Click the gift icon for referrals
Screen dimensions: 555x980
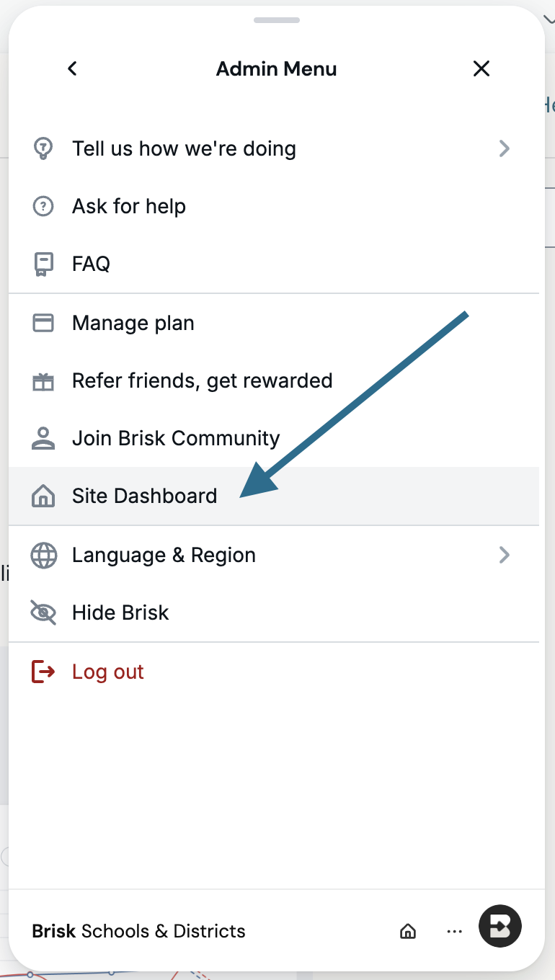click(43, 381)
